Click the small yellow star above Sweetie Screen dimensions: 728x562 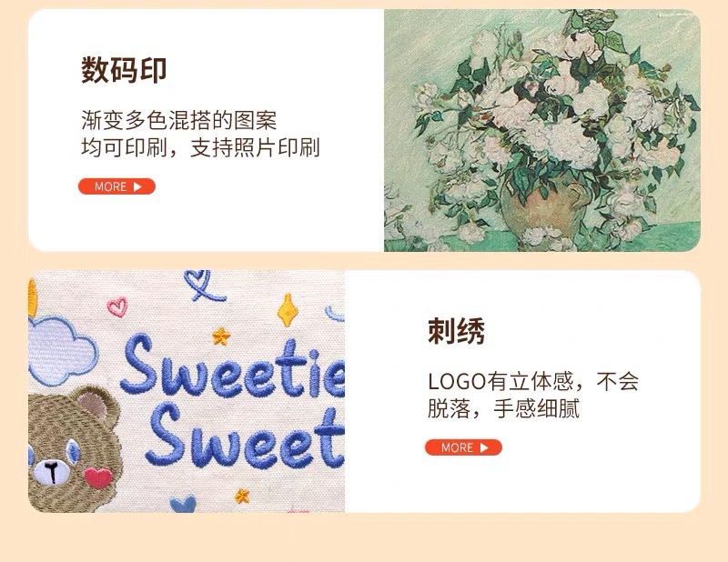pyautogui.click(x=221, y=336)
